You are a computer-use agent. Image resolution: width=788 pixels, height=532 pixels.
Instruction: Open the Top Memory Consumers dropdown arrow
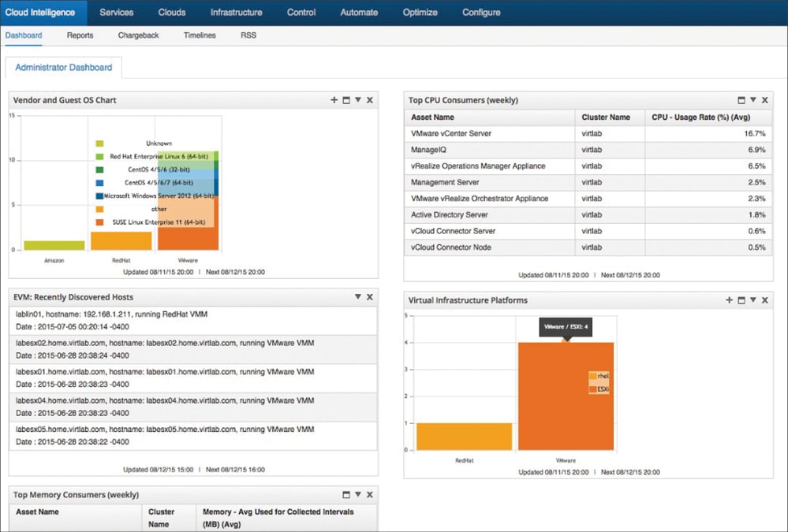(358, 494)
